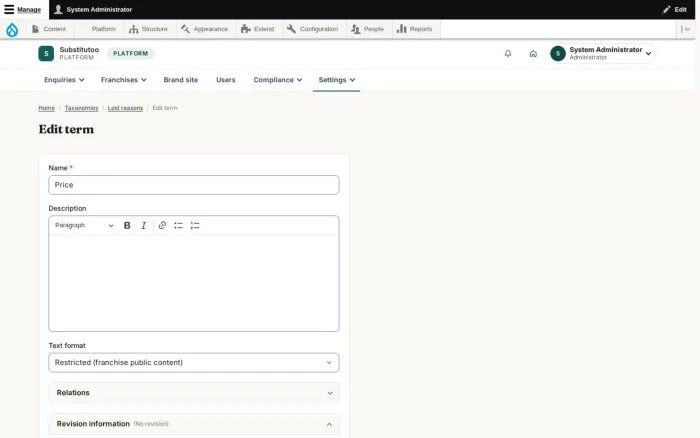
Task: Click the Edit pencil in top bar
Action: tap(675, 9)
